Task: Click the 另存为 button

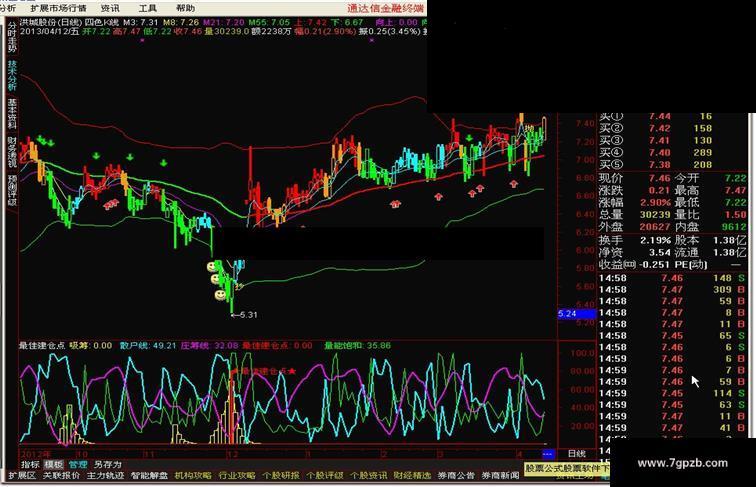Action: point(107,464)
